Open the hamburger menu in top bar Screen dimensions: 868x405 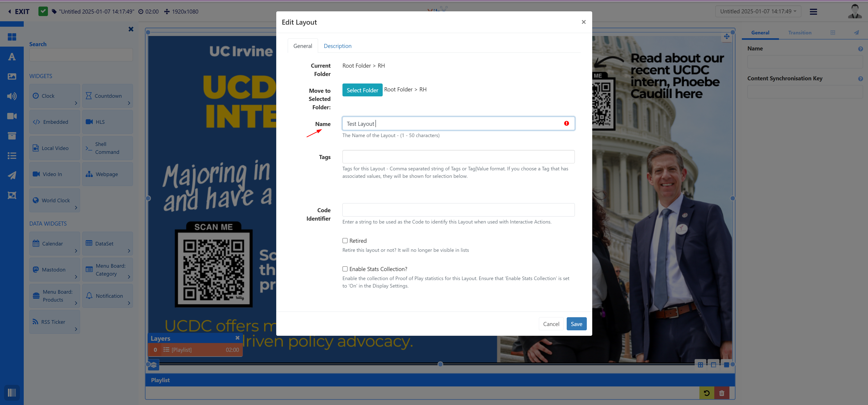pyautogui.click(x=813, y=12)
